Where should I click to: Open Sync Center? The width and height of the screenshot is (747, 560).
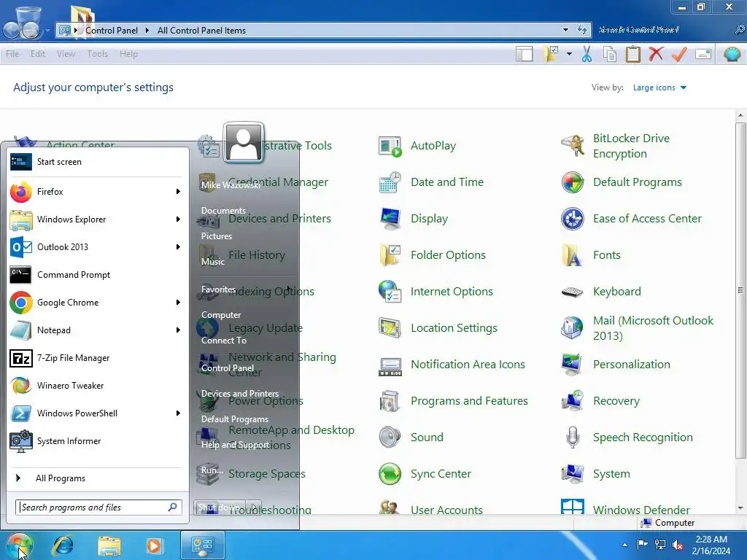pyautogui.click(x=425, y=474)
